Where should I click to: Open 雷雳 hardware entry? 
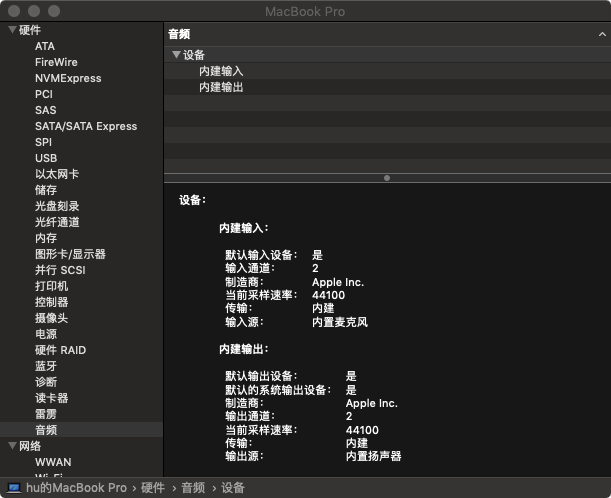[46, 413]
